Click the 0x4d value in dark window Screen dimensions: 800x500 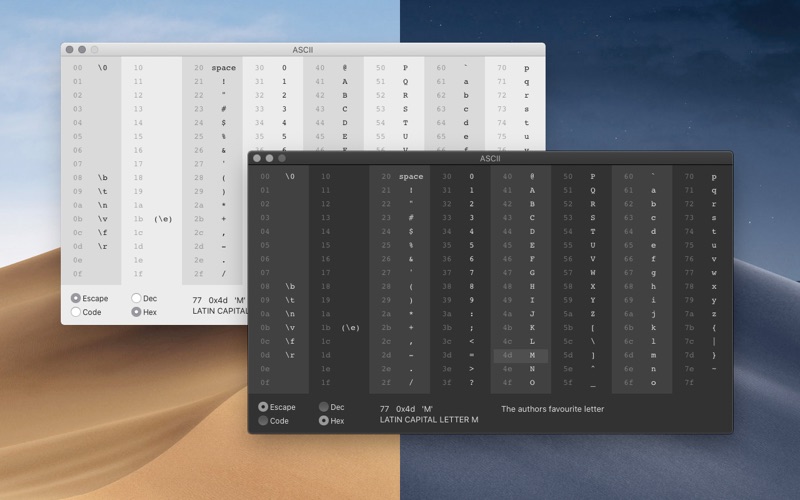[x=406, y=409]
